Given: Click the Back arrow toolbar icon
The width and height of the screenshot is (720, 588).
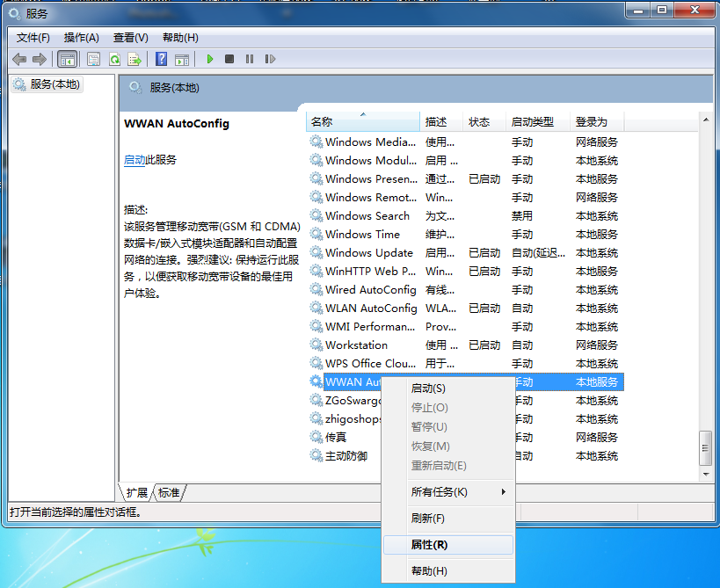Looking at the screenshot, I should [19, 59].
